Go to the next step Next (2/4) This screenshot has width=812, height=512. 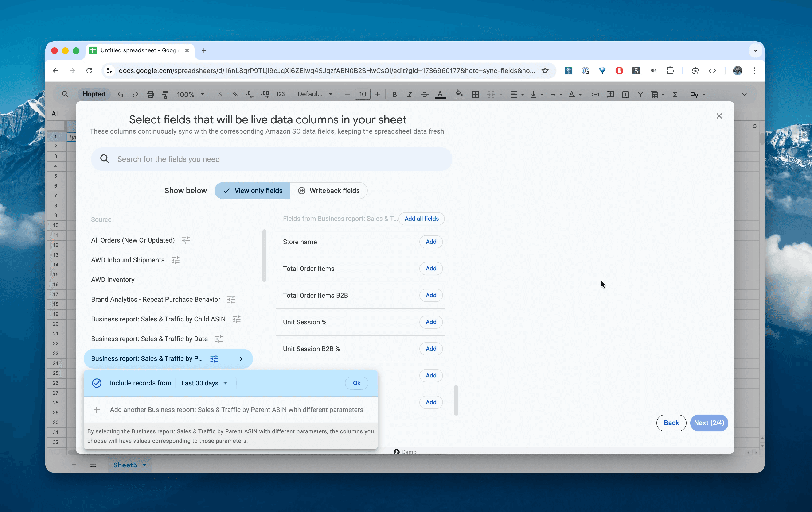point(709,423)
